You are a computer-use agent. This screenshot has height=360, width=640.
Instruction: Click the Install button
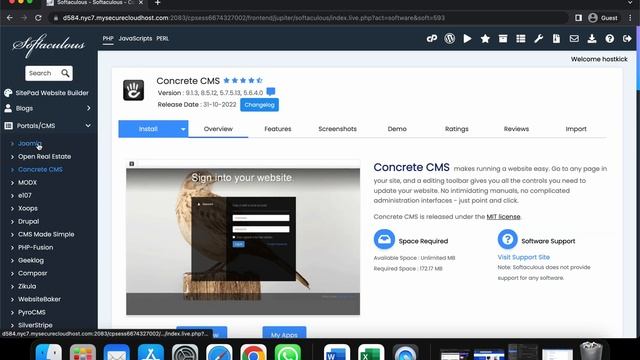coord(148,129)
